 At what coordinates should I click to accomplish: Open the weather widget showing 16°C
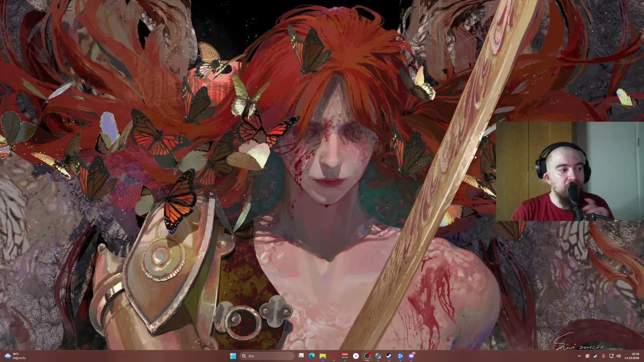[x=14, y=356]
